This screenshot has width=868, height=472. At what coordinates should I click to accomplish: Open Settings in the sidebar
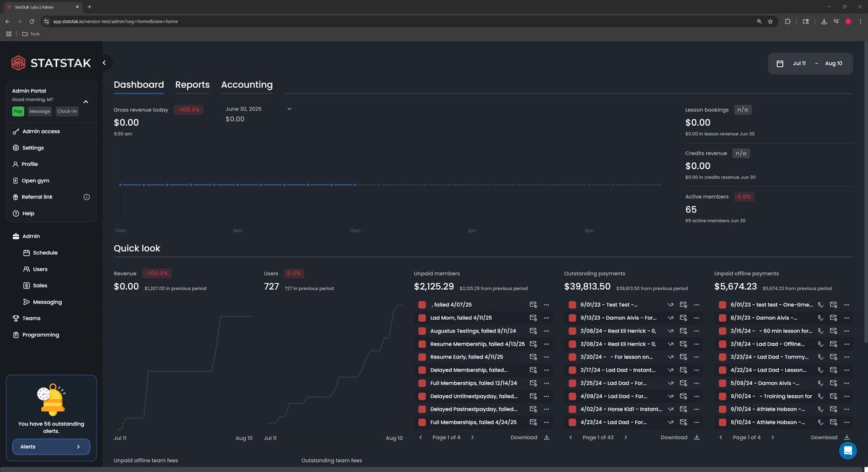pos(33,147)
